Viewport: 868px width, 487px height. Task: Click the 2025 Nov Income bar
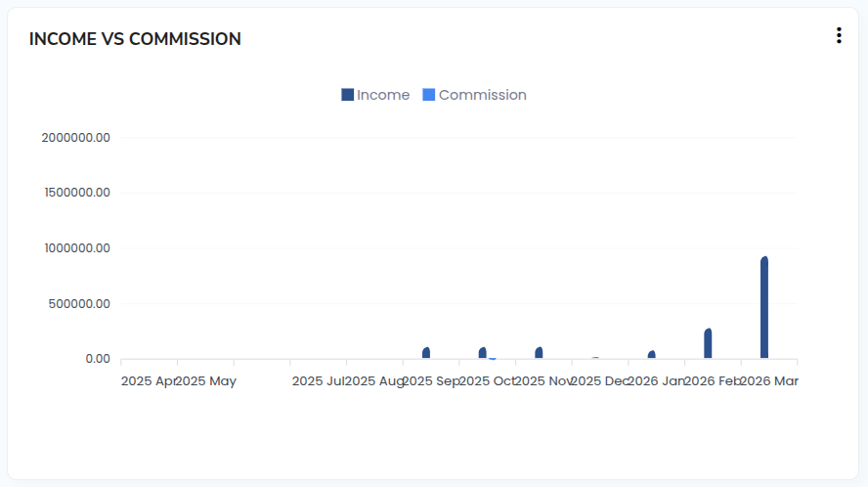pyautogui.click(x=539, y=353)
